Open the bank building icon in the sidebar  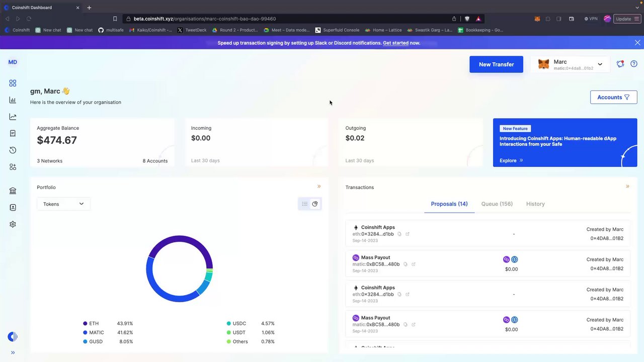coord(13,191)
